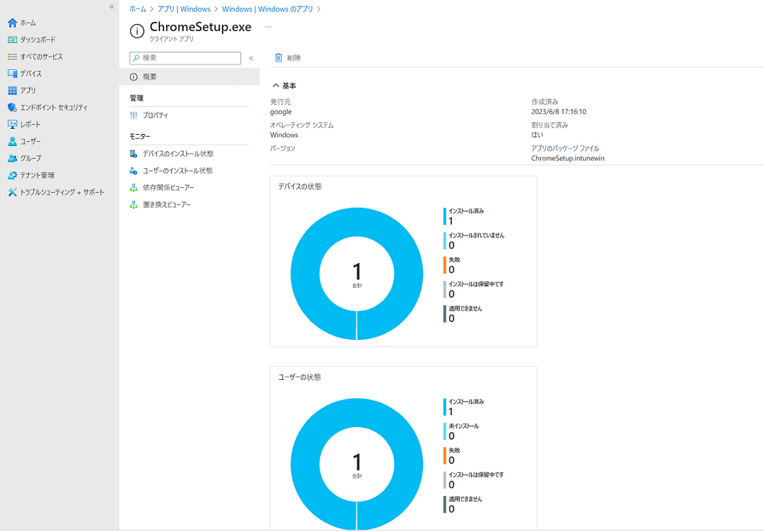Open the ダッシュボード dashboard icon

pos(12,40)
